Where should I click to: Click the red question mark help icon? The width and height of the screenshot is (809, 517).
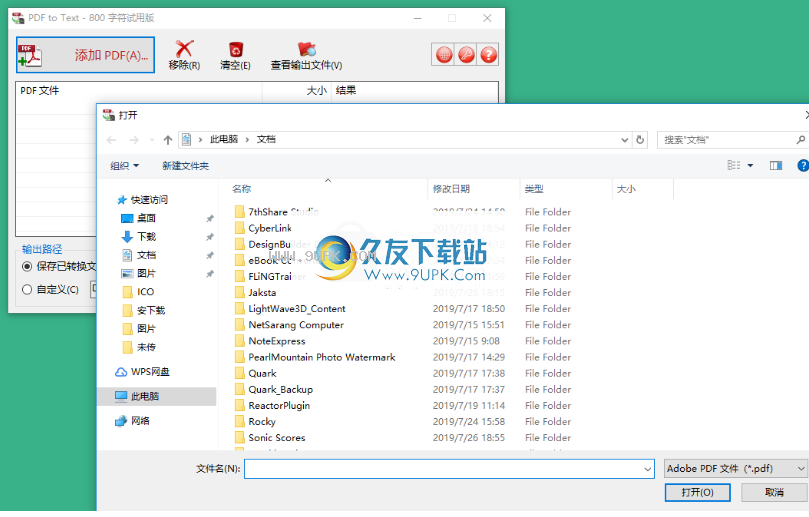[x=488, y=54]
